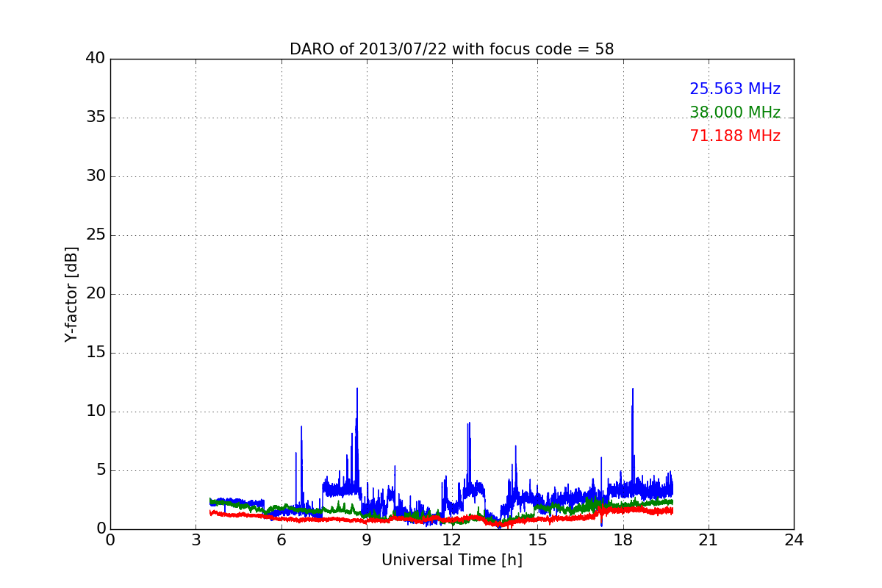Click y-axis tick label '10'

coord(96,412)
